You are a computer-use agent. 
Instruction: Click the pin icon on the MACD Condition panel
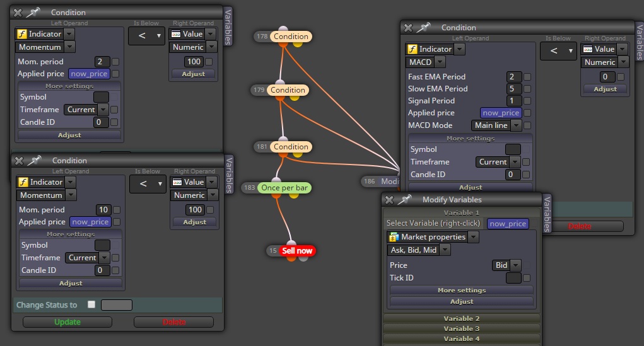[x=423, y=28]
